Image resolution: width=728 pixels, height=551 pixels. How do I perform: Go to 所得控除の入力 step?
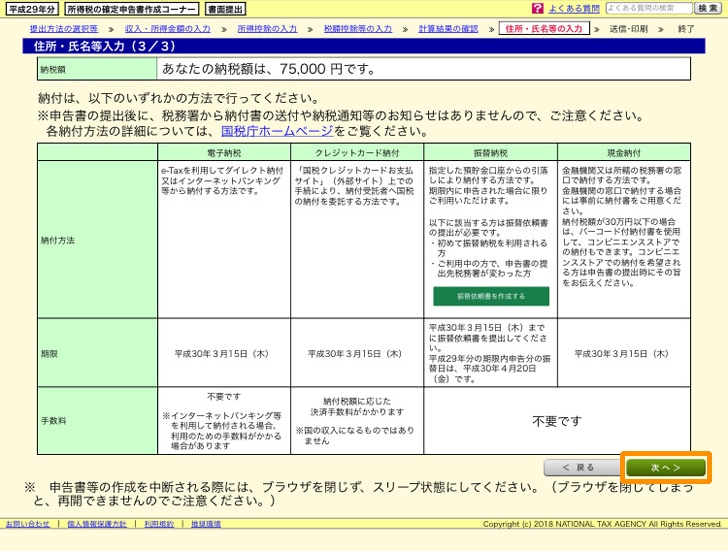coord(267,29)
